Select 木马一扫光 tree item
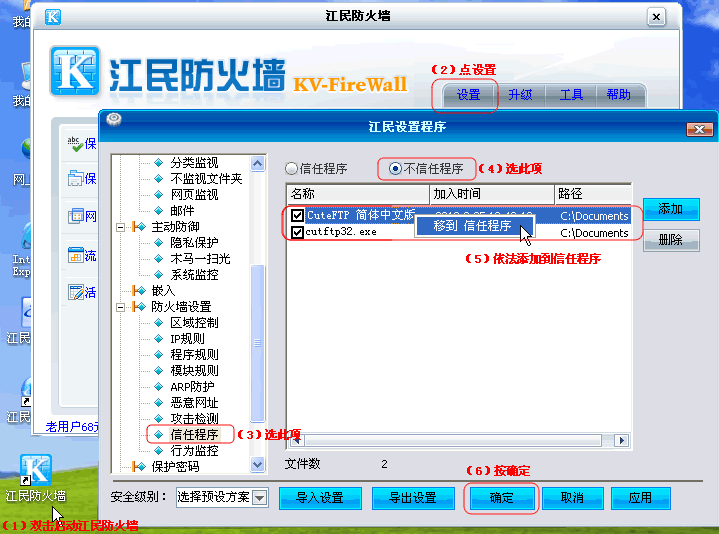 tap(200, 259)
